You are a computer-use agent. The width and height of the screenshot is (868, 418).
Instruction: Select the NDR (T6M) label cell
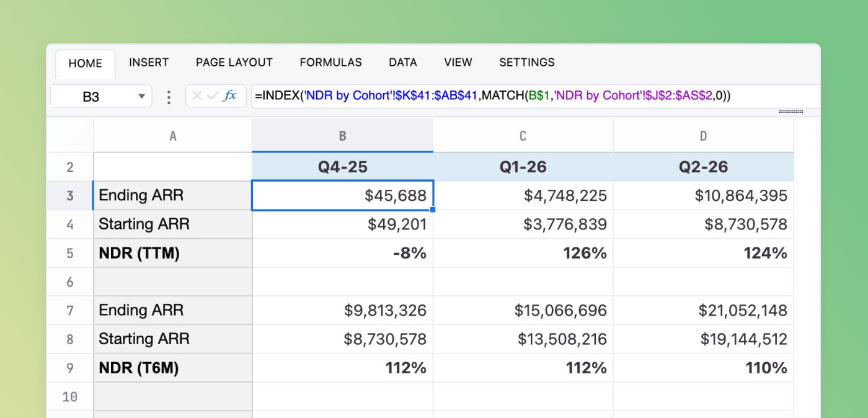[x=173, y=368]
